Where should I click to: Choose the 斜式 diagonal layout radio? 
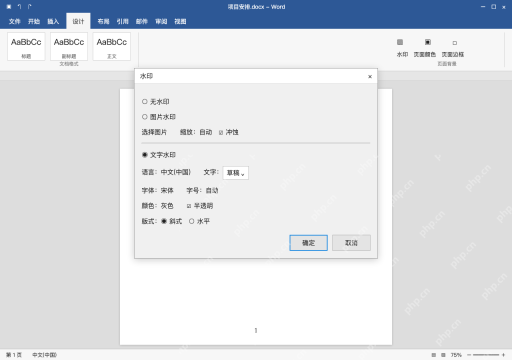pos(164,221)
